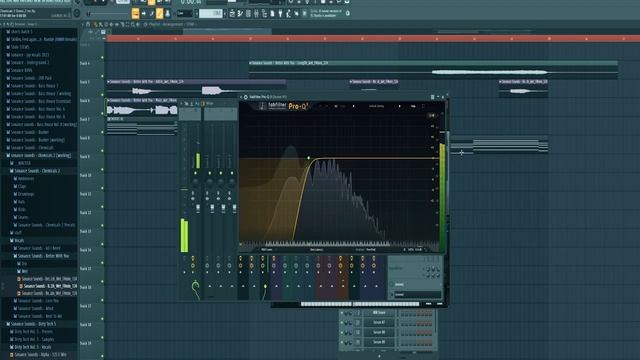This screenshot has height=360, width=640.
Task: Open the Analyzer Pre+Post settings in Pro-Q 3
Action: (x=365, y=250)
